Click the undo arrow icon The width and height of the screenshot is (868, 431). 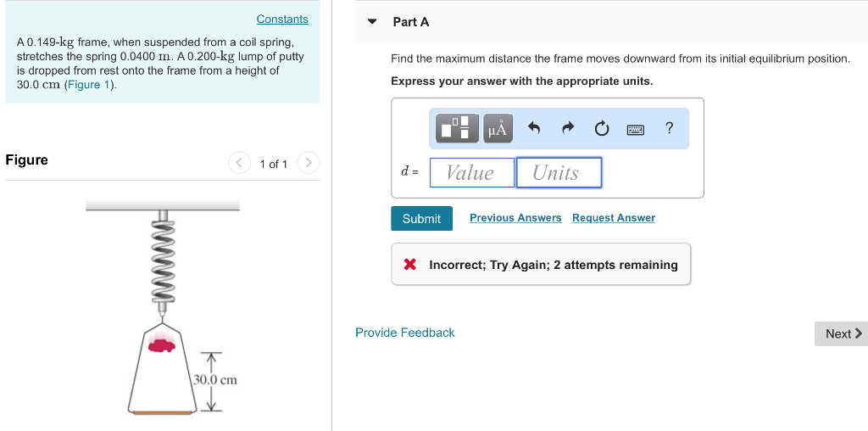(534, 129)
